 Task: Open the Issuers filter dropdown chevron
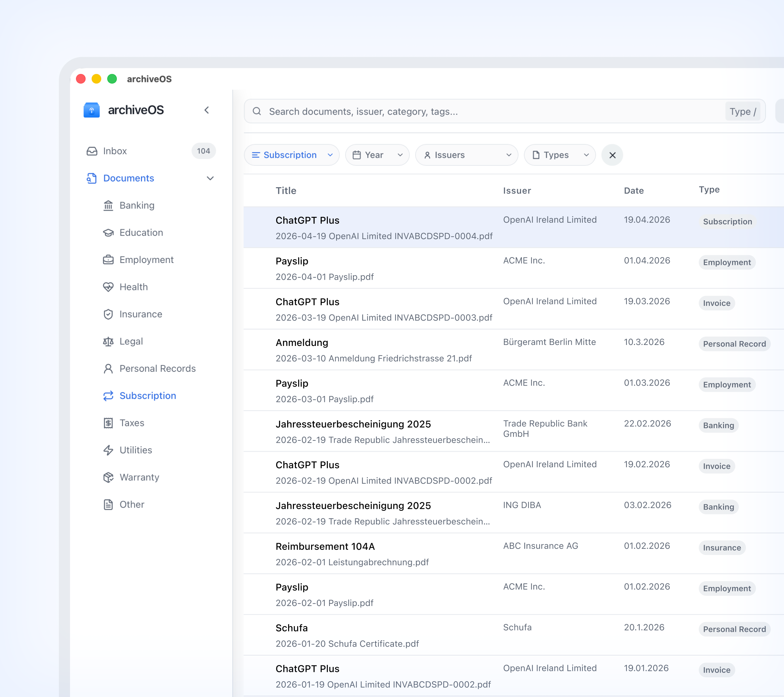point(508,155)
